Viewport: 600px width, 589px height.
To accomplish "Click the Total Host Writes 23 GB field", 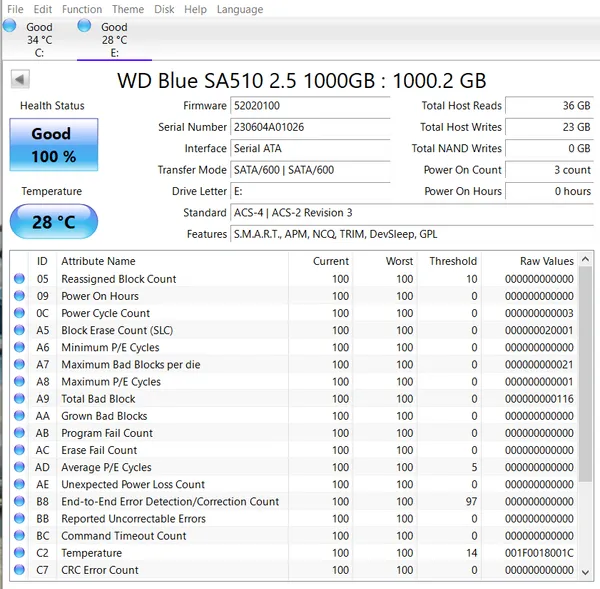I will (549, 127).
